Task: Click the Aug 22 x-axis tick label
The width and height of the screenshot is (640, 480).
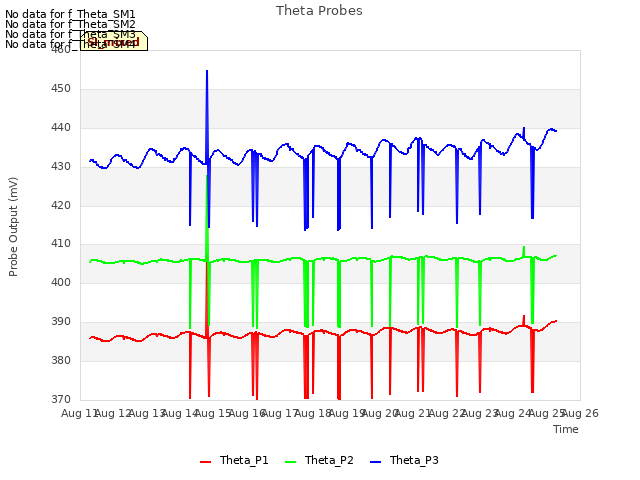Action: [447, 413]
